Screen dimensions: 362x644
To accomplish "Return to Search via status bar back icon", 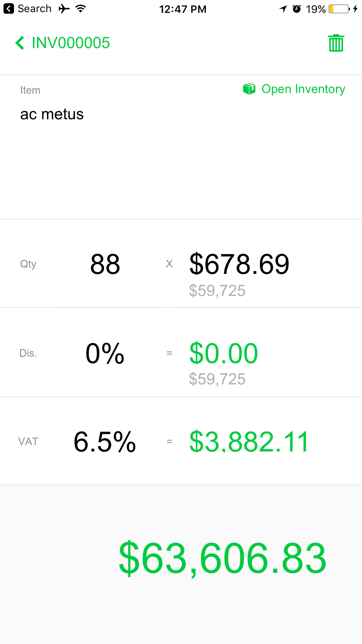I will click(9, 9).
